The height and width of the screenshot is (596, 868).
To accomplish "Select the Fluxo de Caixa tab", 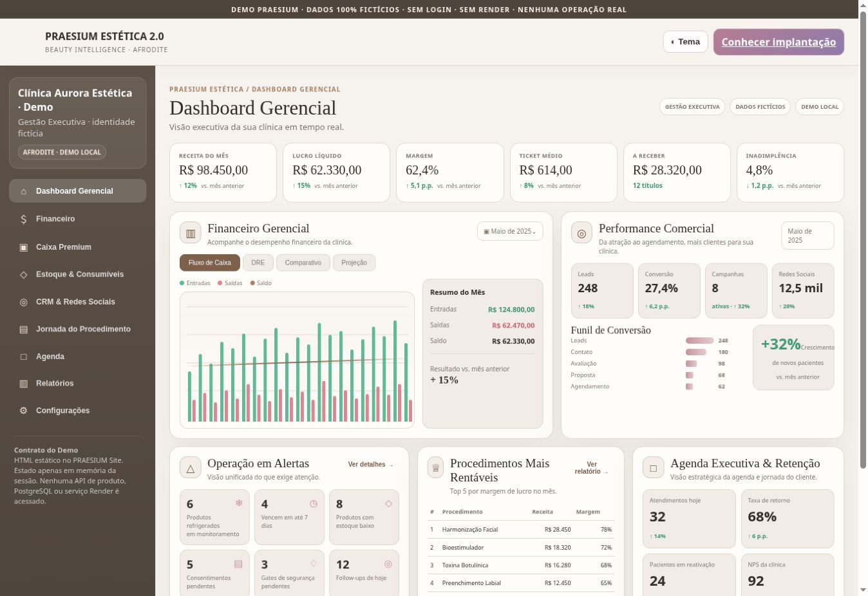I will pos(210,263).
